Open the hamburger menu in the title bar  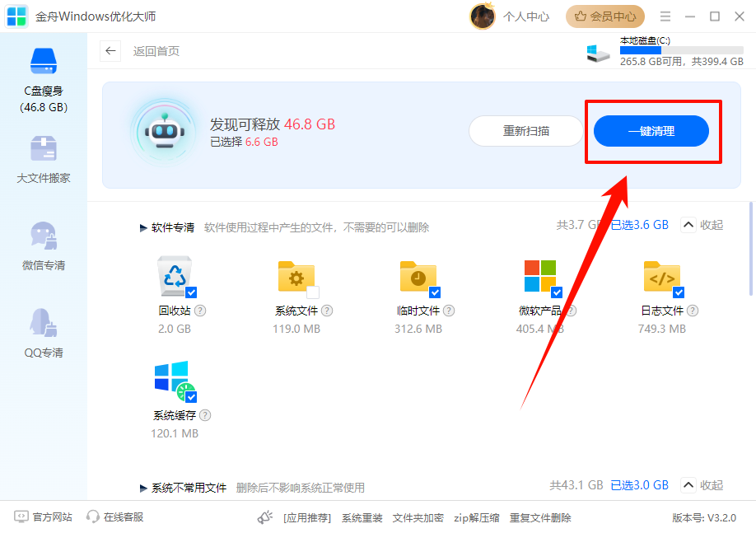point(665,16)
